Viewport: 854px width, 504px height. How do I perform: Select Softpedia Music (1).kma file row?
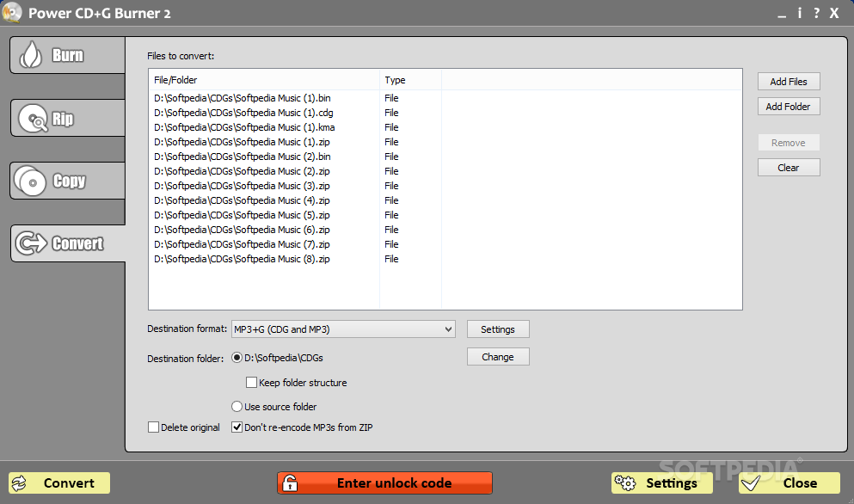(x=445, y=127)
